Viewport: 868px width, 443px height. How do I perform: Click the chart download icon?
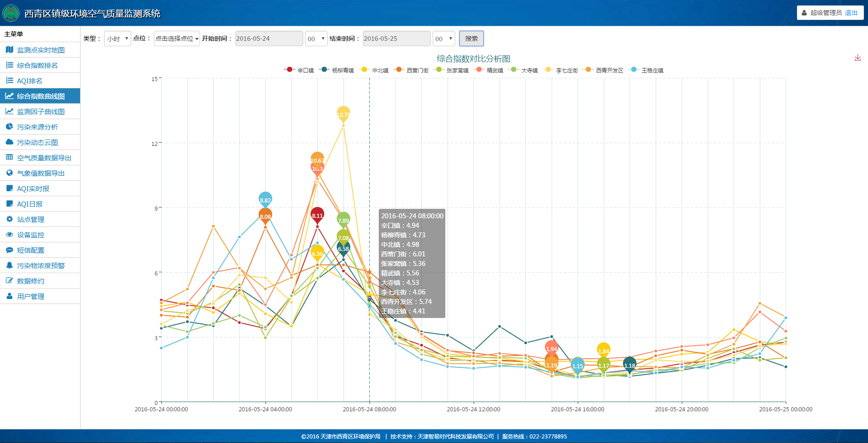click(x=857, y=58)
